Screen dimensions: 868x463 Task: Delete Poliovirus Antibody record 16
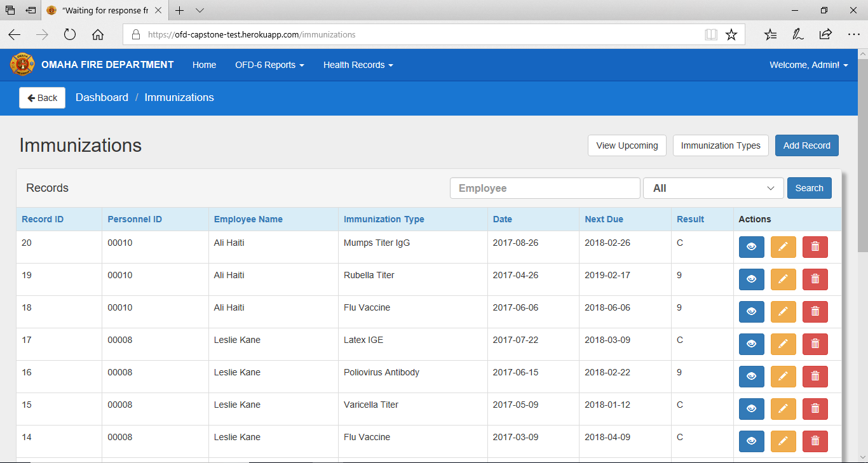(815, 377)
